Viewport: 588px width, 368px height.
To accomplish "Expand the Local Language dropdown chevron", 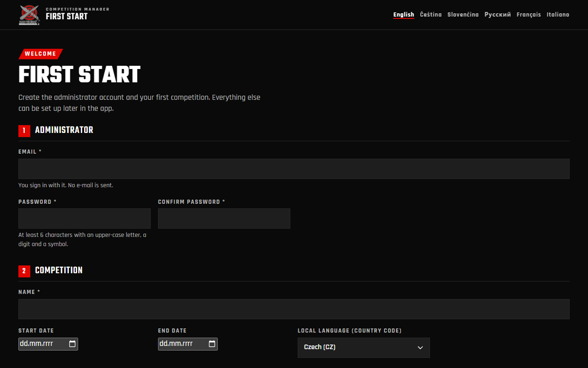I will tap(420, 348).
